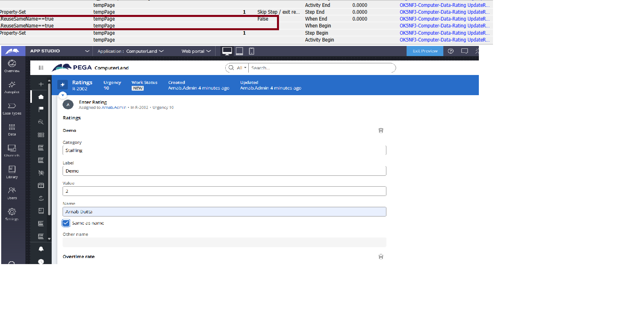This screenshot has width=644, height=329.
Task: Open the Arnab.Admin link in assignment details
Action: pyautogui.click(x=114, y=108)
